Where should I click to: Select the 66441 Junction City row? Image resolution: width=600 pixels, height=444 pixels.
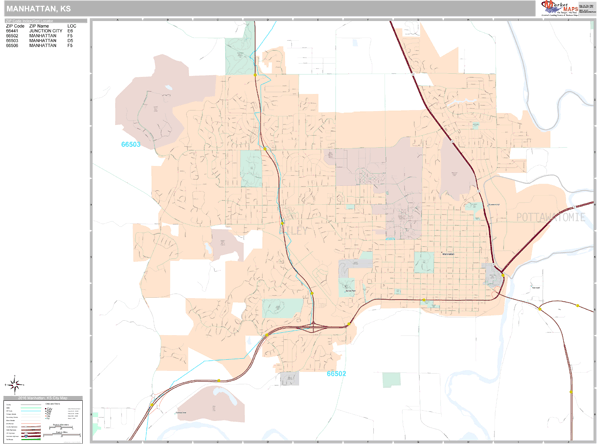40,30
